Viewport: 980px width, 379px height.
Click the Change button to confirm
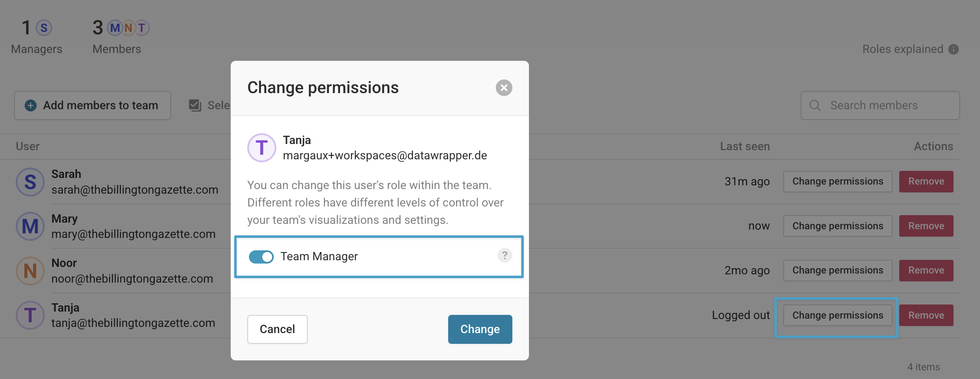[480, 329]
